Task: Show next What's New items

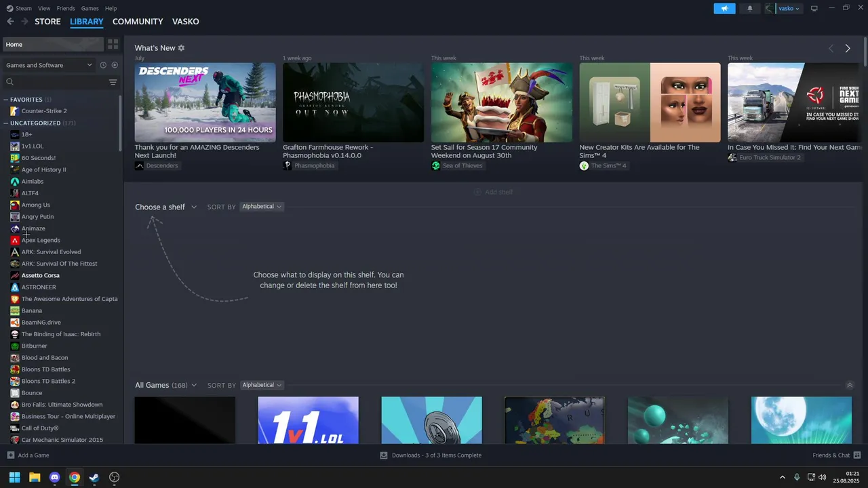Action: [848, 48]
